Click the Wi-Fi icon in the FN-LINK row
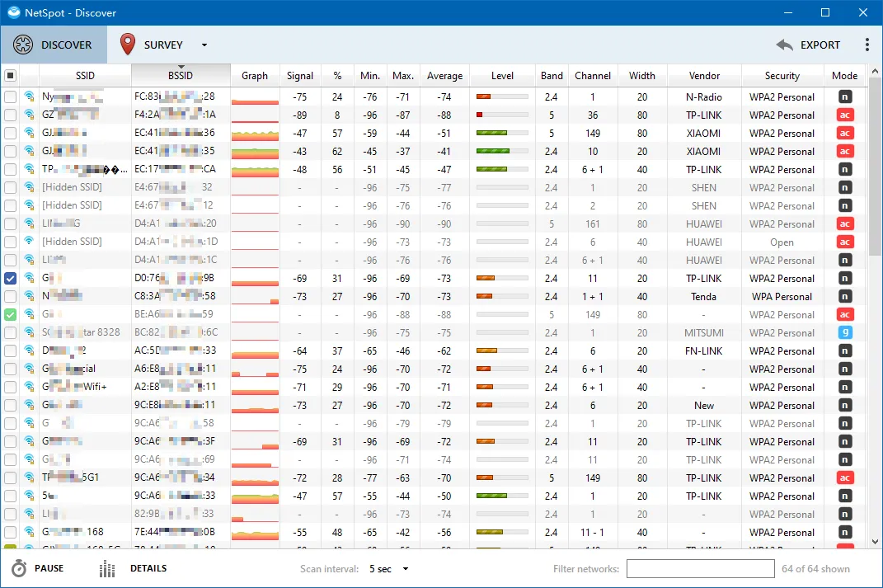Screen dimensions: 883x588 [30, 350]
